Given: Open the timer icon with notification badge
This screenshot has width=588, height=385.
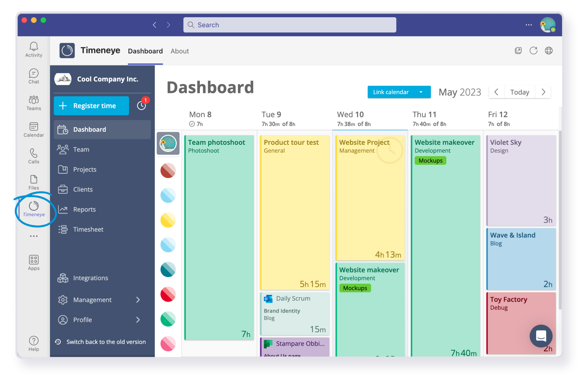Looking at the screenshot, I should [x=142, y=105].
